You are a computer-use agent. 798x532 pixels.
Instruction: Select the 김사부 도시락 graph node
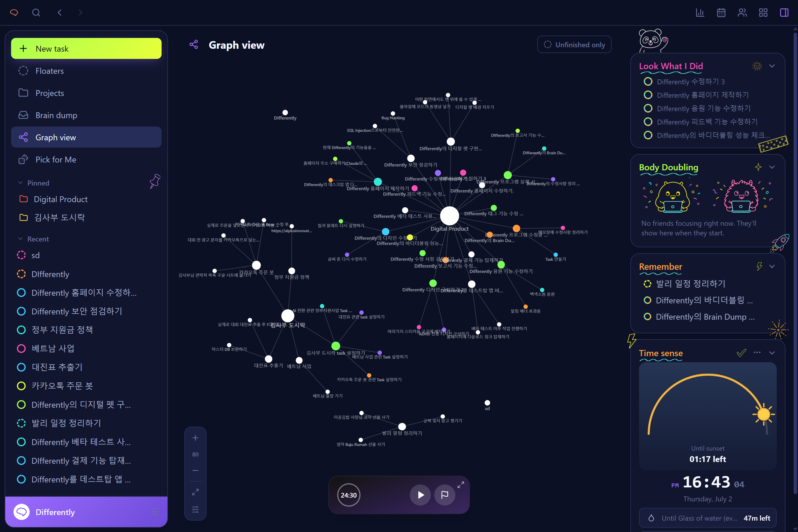tap(288, 316)
